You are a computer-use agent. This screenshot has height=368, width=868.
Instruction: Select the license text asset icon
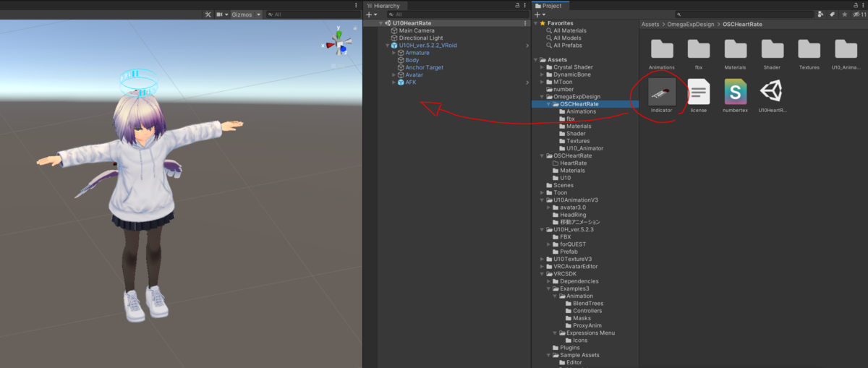coord(699,92)
